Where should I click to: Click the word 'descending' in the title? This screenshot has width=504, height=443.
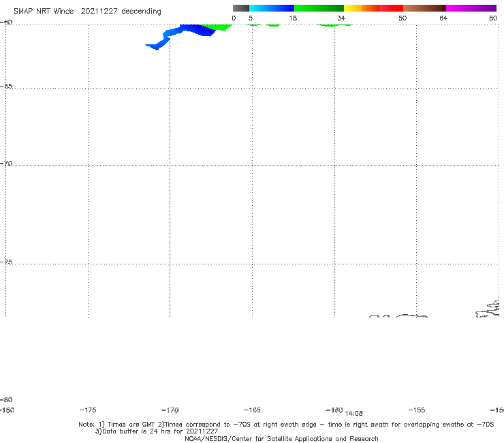[142, 12]
